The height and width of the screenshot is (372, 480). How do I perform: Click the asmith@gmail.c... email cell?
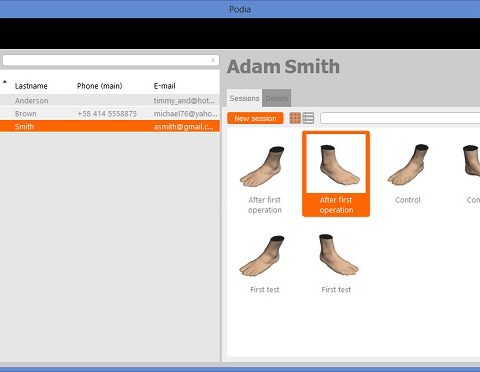pyautogui.click(x=184, y=126)
